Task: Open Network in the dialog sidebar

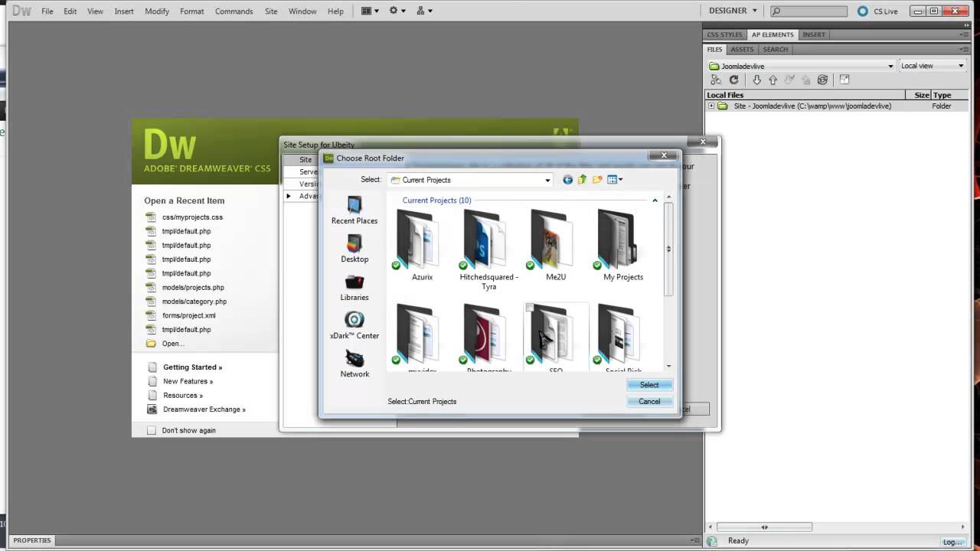Action: (x=354, y=364)
